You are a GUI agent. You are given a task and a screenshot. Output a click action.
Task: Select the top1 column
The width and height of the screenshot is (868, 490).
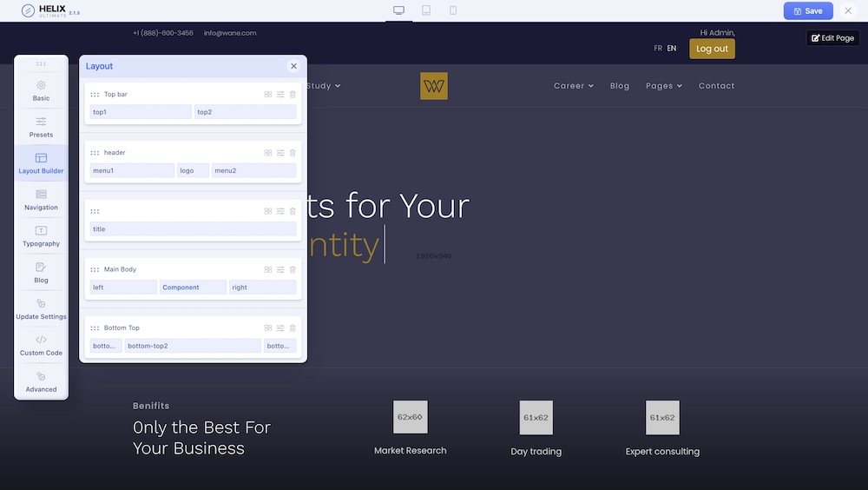coord(141,112)
